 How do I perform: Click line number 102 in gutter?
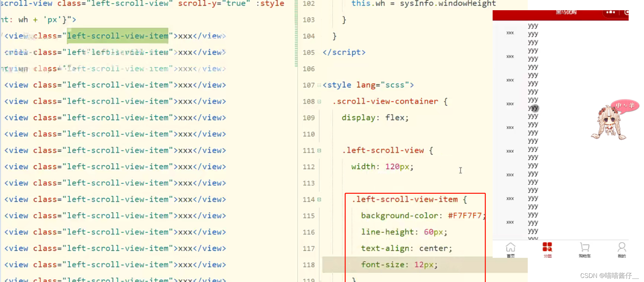309,4
